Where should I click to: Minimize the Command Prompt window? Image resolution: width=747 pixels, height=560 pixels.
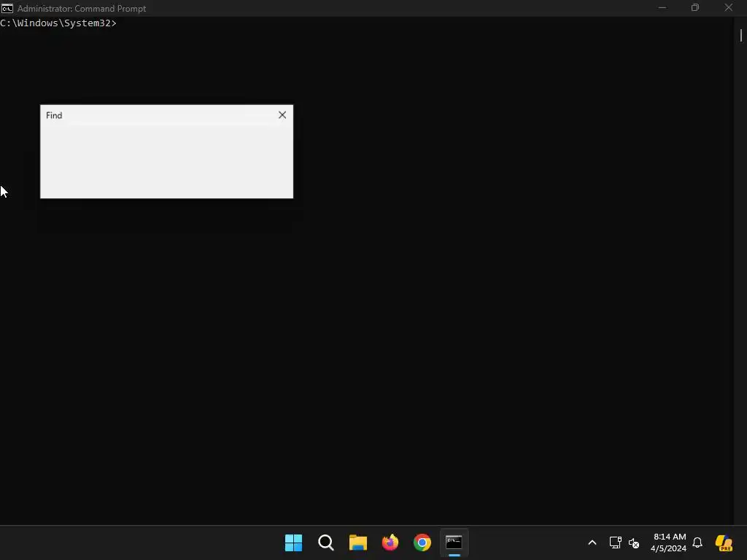click(x=662, y=7)
